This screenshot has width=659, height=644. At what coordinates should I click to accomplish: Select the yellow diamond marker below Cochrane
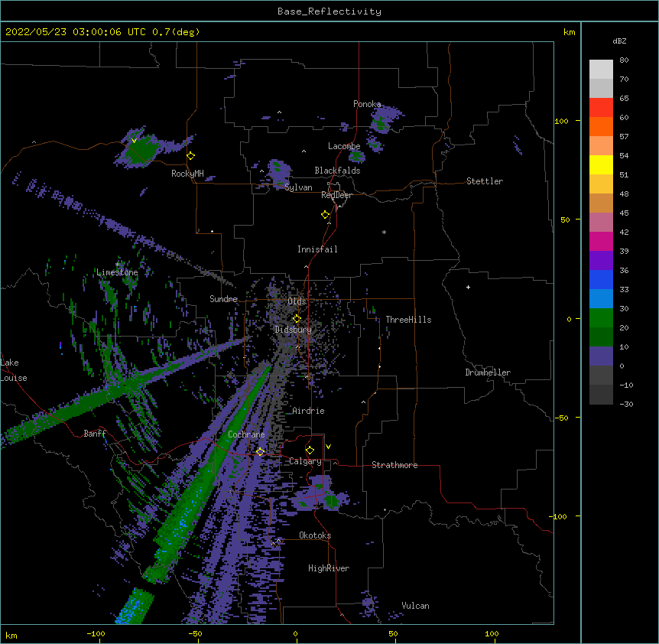[260, 451]
